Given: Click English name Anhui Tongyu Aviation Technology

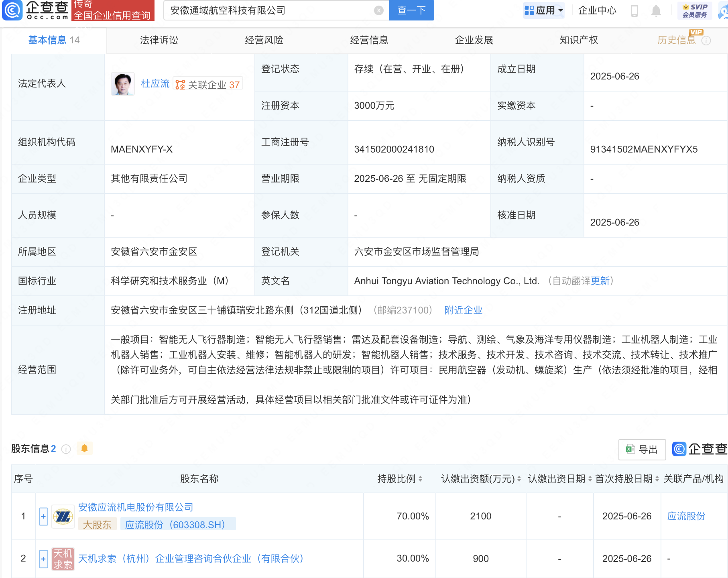Looking at the screenshot, I should point(446,281).
